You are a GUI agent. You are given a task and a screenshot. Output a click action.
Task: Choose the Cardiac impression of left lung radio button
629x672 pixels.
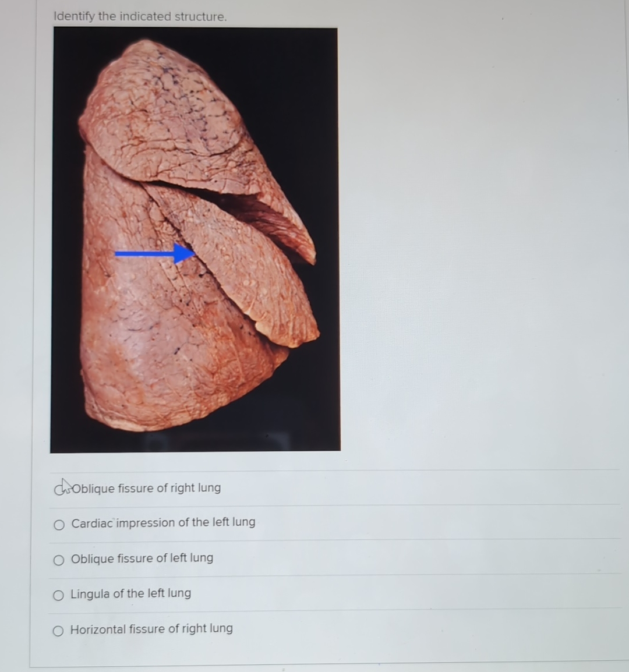click(59, 525)
